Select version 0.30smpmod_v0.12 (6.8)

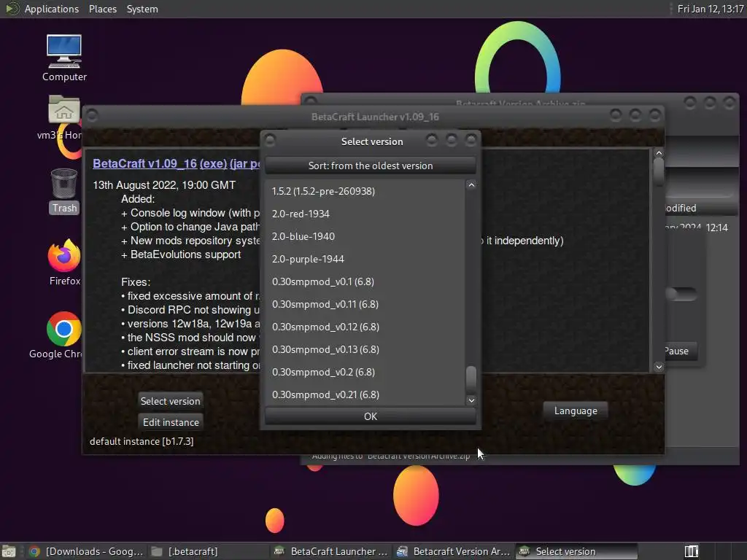(x=365, y=327)
